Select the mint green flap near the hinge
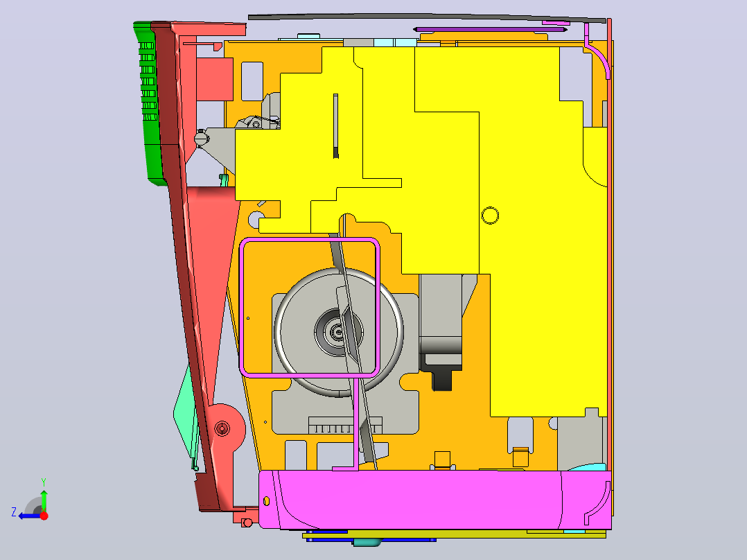 click(186, 414)
